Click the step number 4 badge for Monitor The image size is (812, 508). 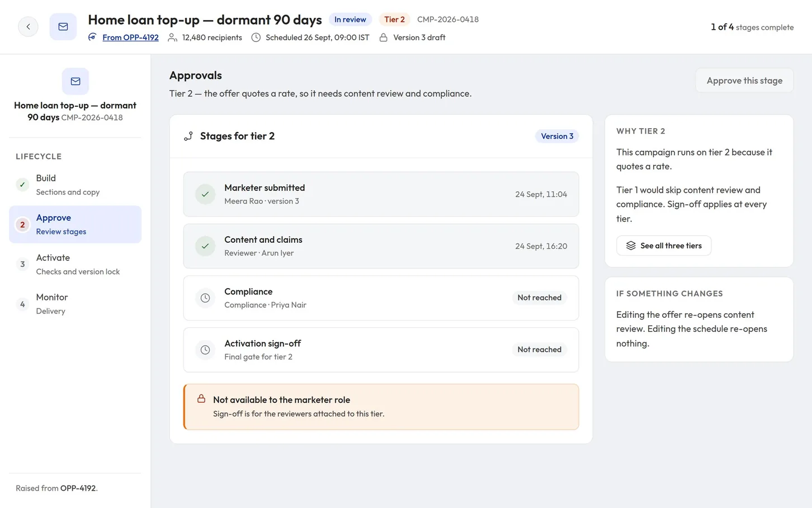(x=22, y=304)
